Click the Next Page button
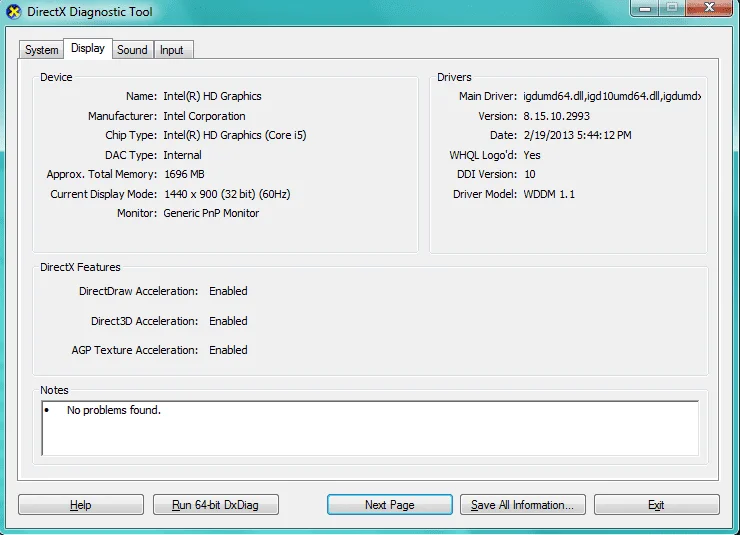Image resolution: width=740 pixels, height=535 pixels. pos(390,505)
